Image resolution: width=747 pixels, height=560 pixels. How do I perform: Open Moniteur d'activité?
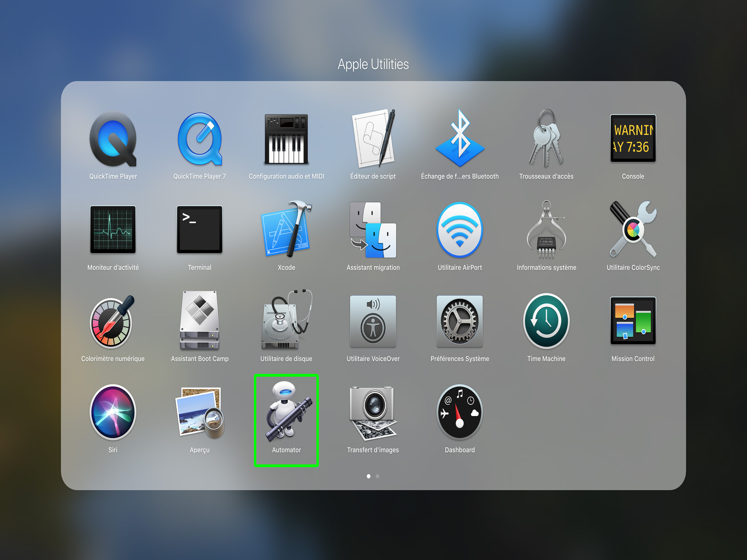(113, 230)
